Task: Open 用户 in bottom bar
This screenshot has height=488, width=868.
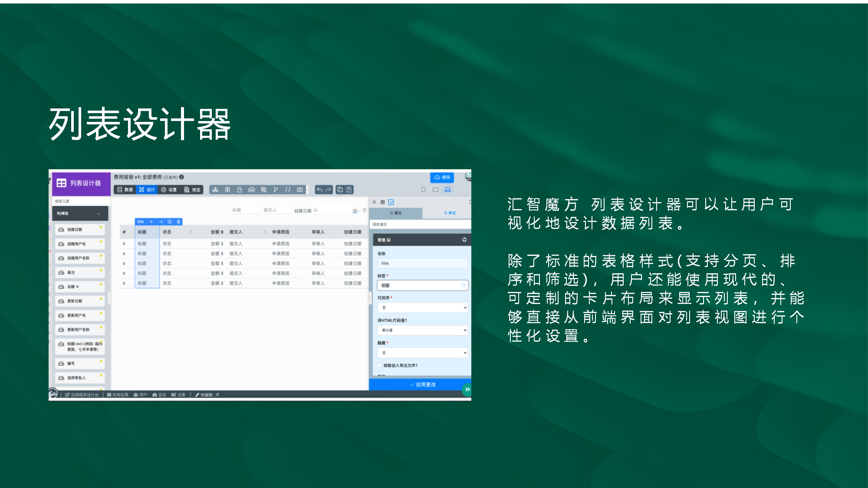Action: pos(140,395)
